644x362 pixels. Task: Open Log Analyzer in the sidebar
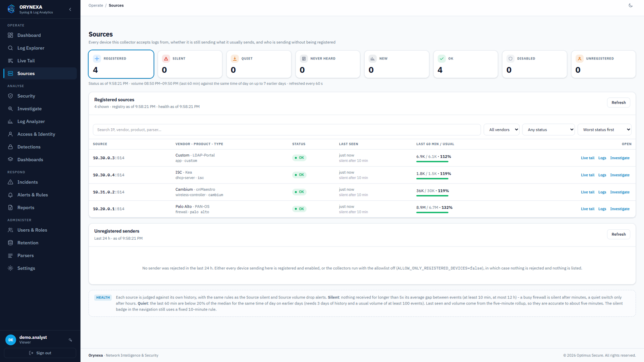click(x=40, y=121)
